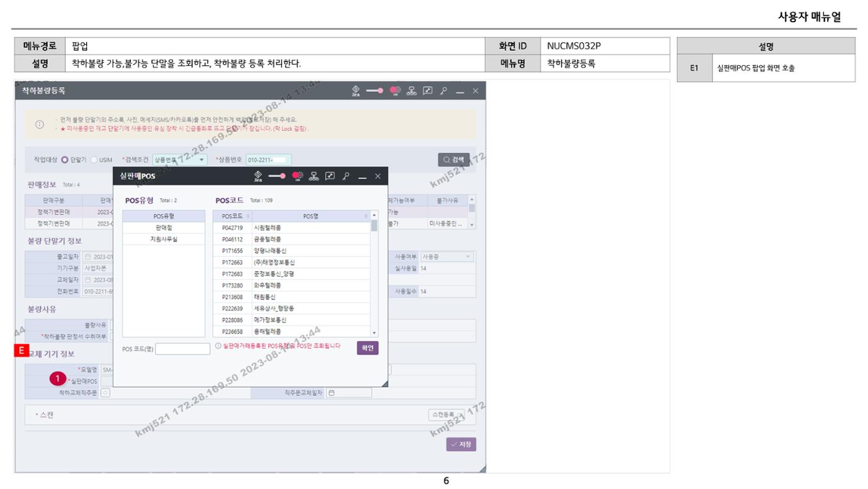This screenshot has height=489, width=868.
Task: Sort by the POS코드 column header
Action: tap(232, 216)
